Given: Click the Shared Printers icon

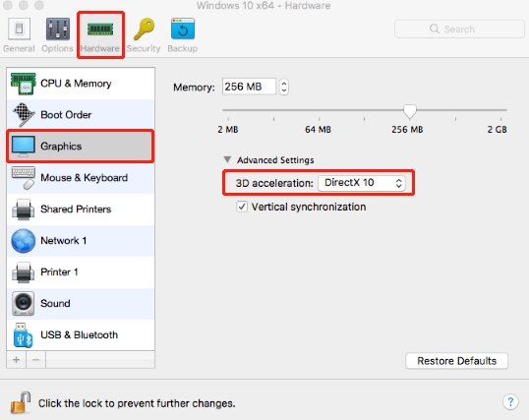Looking at the screenshot, I should coord(23,210).
